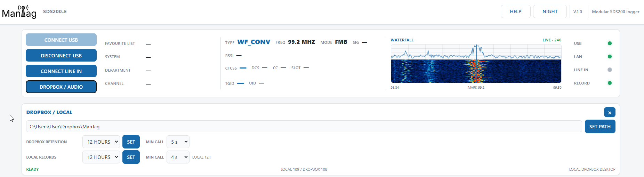Click the LOCAL RECORDS label
644x177 pixels.
(41, 157)
